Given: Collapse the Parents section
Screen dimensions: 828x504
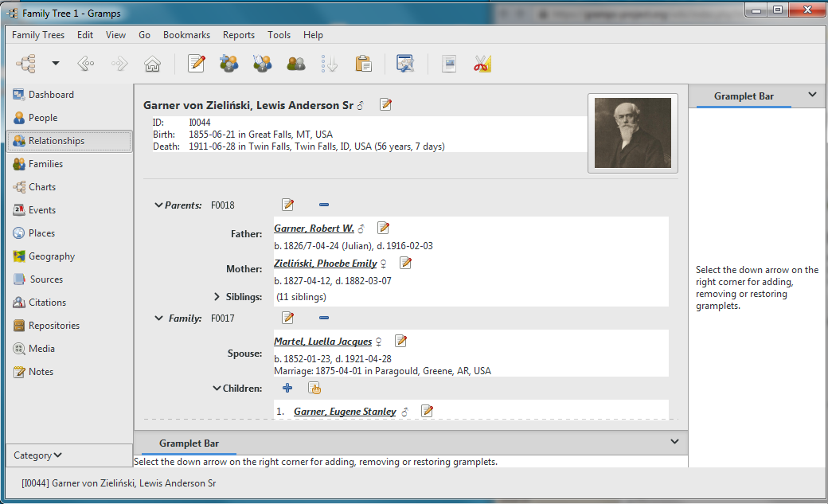Looking at the screenshot, I should (158, 205).
